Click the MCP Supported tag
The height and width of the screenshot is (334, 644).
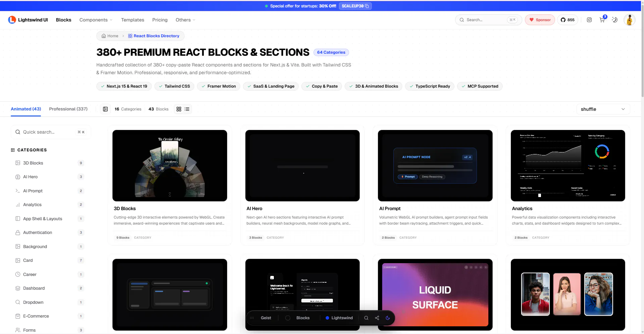pos(480,86)
